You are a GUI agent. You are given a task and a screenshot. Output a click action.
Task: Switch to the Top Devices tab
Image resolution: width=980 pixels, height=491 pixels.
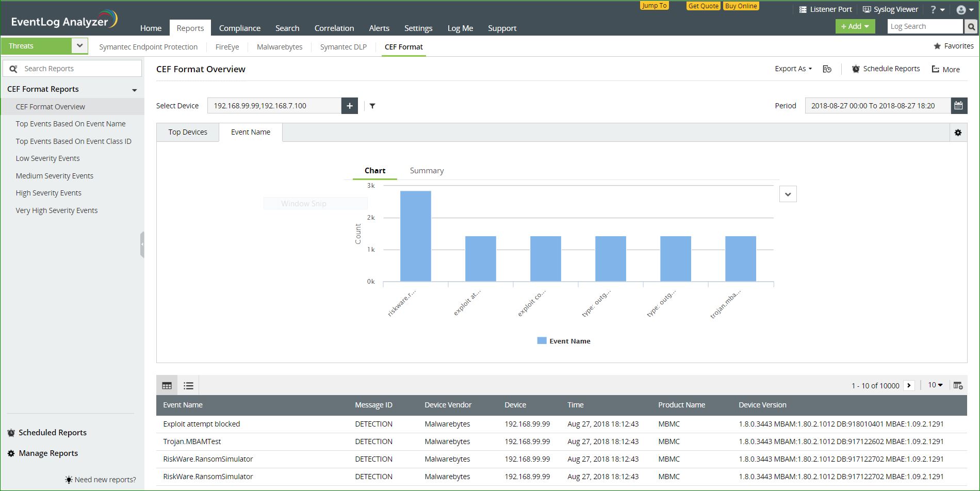click(x=187, y=132)
